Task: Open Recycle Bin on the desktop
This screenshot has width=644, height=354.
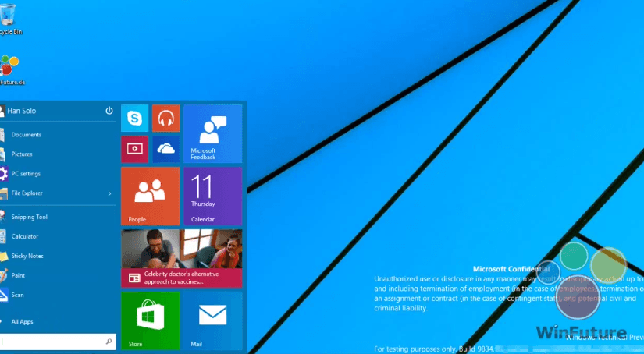Action: [9, 19]
